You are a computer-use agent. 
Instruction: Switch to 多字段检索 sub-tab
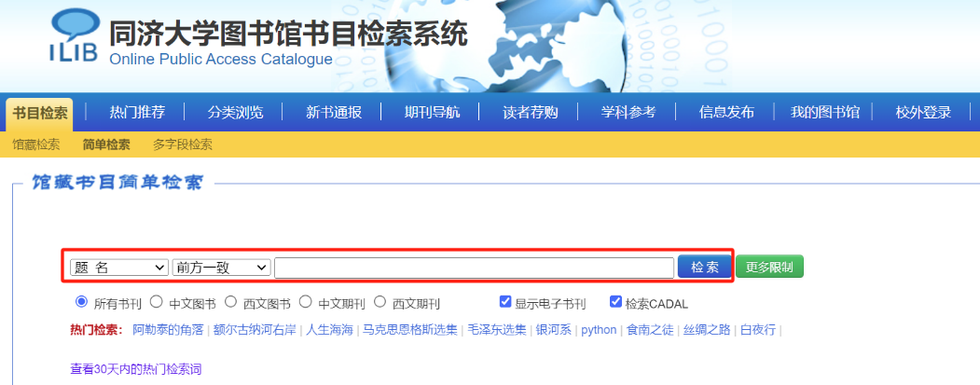pos(183,145)
